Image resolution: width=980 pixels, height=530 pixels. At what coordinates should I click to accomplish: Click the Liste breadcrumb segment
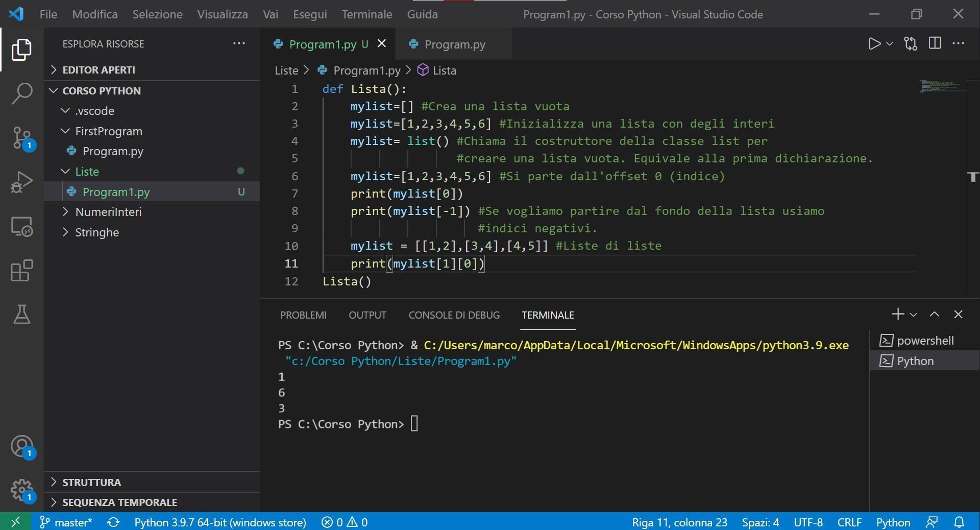(286, 70)
